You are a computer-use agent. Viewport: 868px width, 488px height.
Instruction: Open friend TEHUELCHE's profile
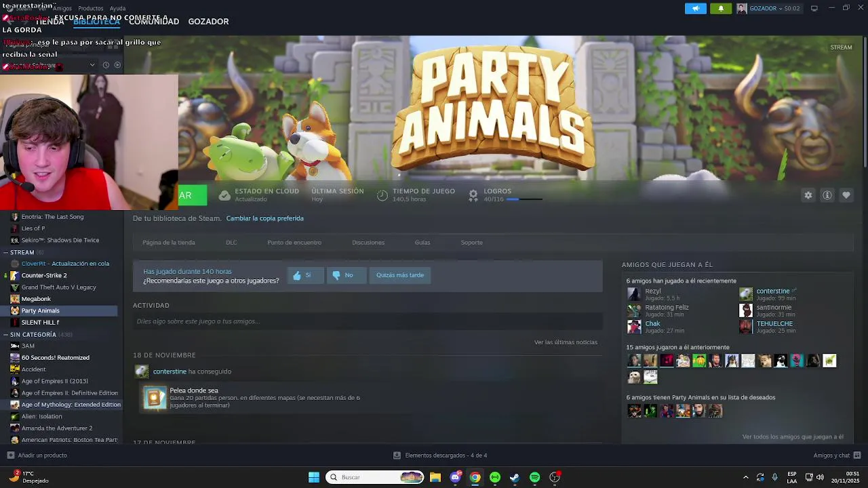(774, 324)
